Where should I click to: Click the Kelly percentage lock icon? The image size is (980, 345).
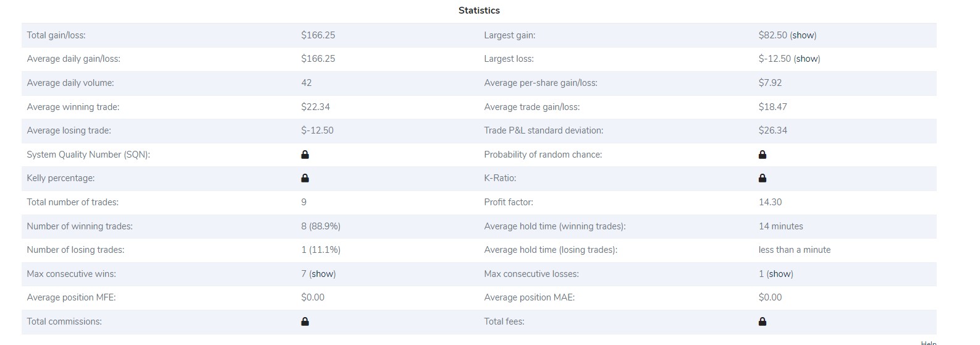[x=305, y=178]
